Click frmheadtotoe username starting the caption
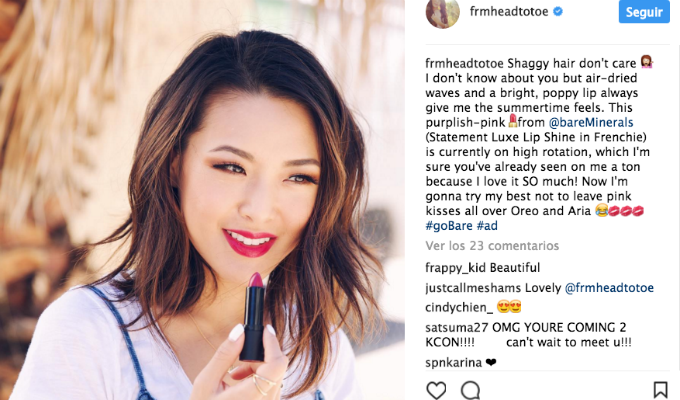Image resolution: width=680 pixels, height=400 pixels. (x=464, y=63)
